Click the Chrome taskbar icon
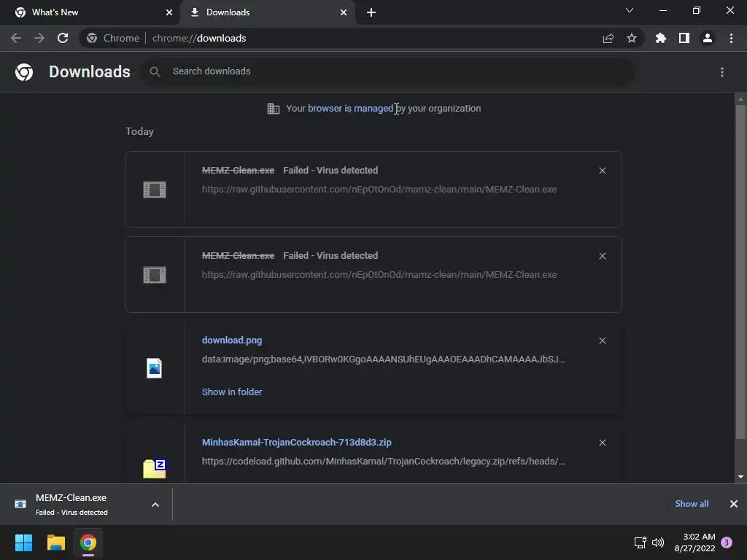The width and height of the screenshot is (747, 560). (88, 542)
